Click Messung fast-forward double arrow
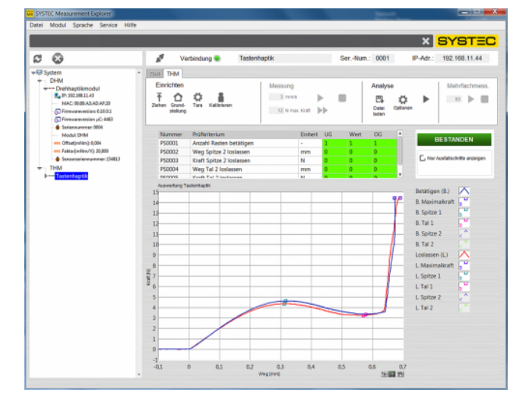Viewport: 532px width, 399px height. click(x=323, y=110)
